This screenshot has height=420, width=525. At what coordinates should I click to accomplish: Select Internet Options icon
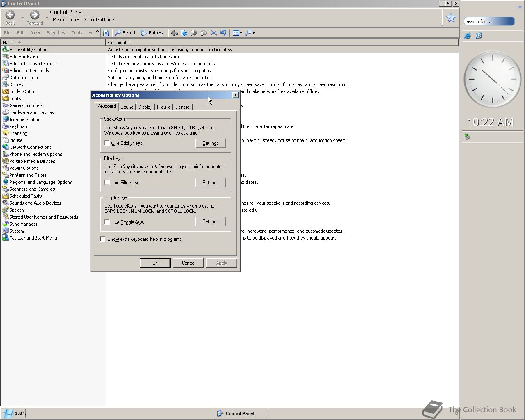[x=6, y=119]
